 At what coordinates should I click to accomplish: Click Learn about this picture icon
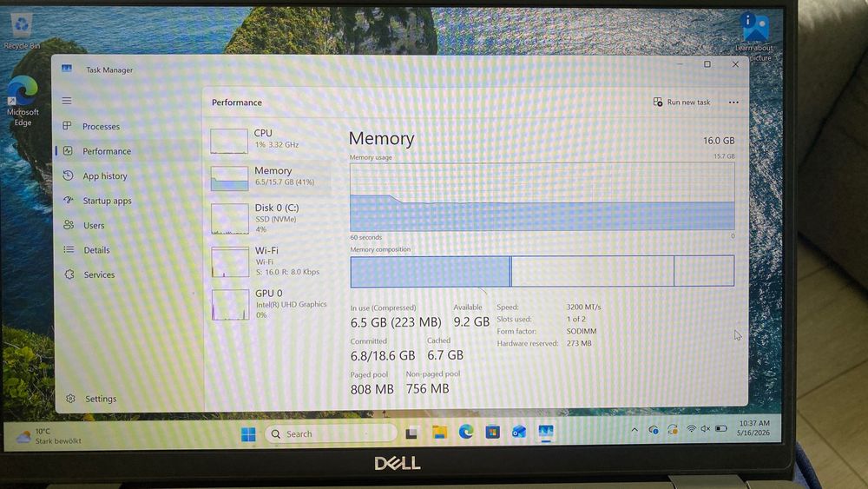pyautogui.click(x=754, y=27)
